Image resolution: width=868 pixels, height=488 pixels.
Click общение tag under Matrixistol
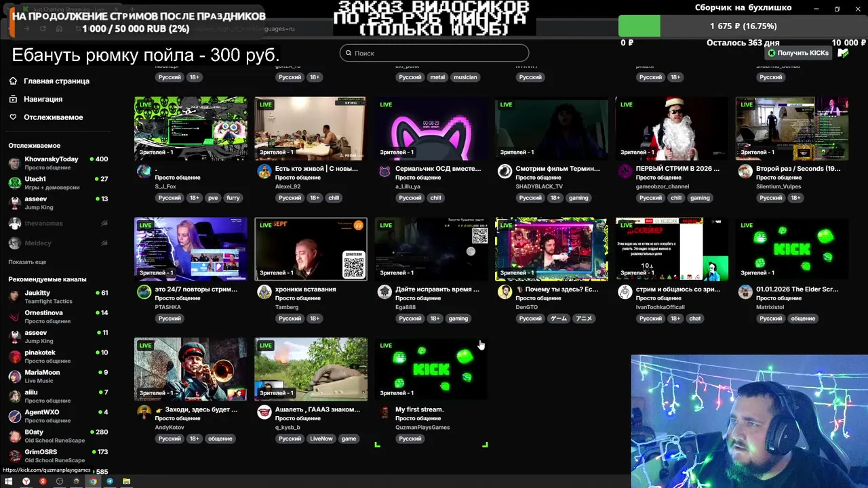tap(803, 319)
